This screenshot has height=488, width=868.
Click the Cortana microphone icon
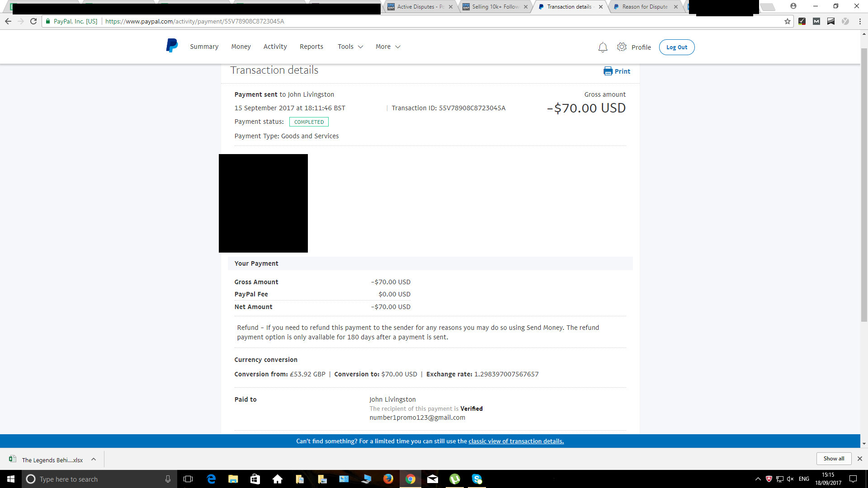[168, 479]
